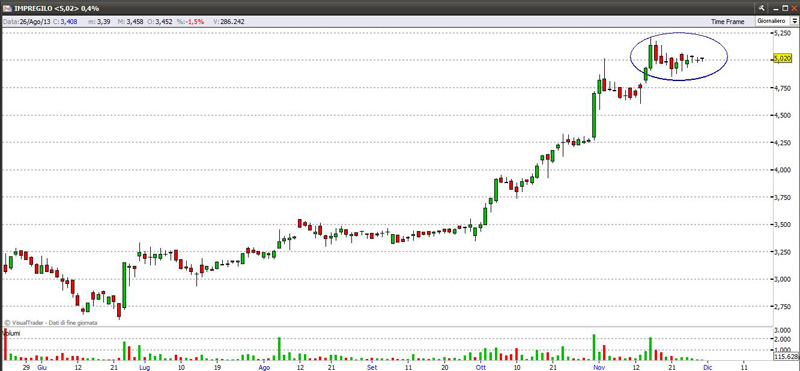The width and height of the screenshot is (800, 371).
Task: Click the open value O: 3,452
Action: click(x=160, y=22)
